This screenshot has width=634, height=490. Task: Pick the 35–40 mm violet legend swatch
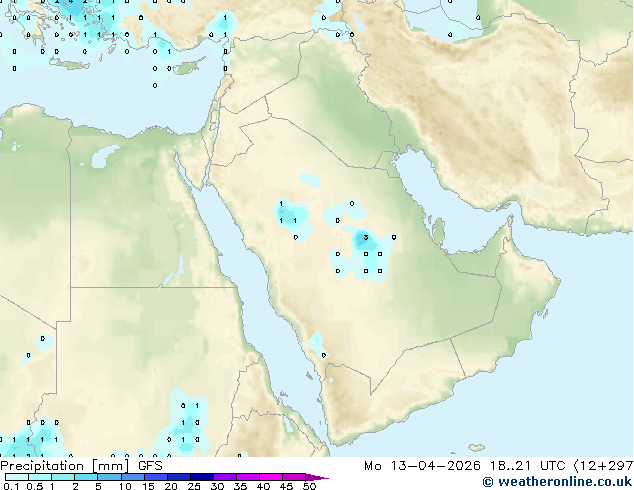248,477
